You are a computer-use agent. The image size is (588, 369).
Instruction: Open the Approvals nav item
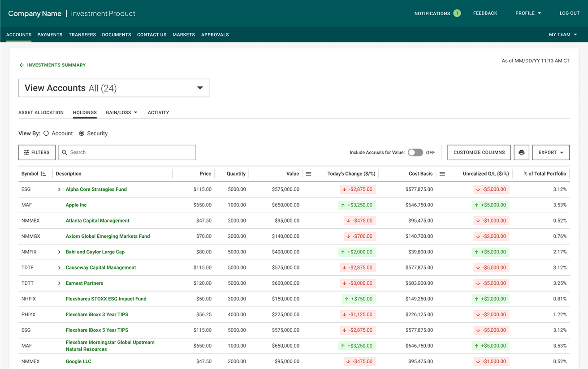point(215,34)
